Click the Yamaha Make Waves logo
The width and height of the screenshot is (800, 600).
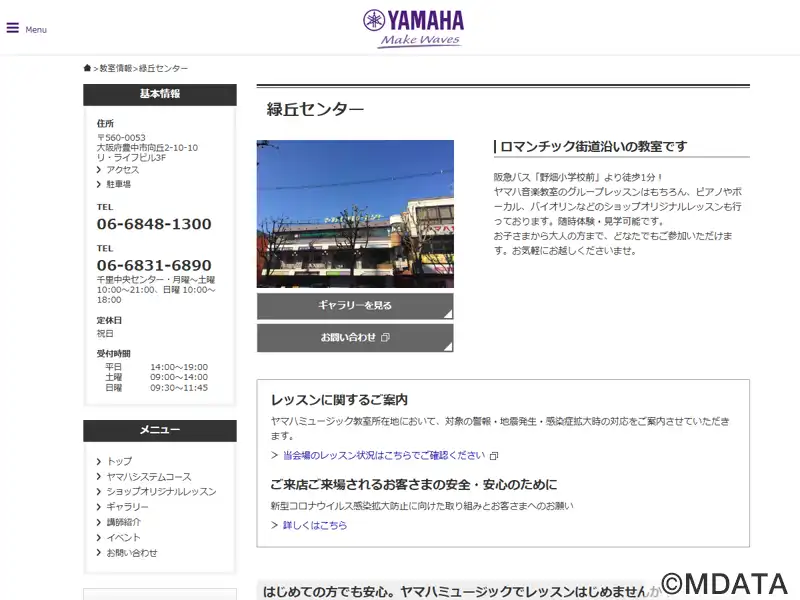[413, 29]
